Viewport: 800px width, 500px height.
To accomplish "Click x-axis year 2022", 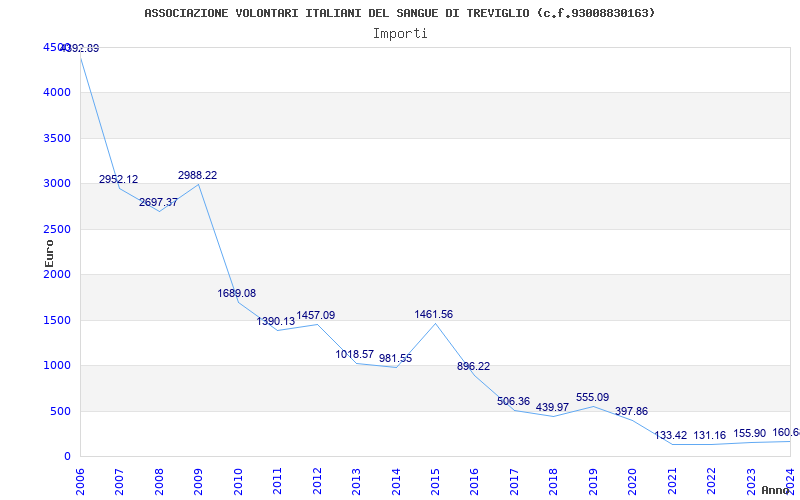I will click(712, 482).
